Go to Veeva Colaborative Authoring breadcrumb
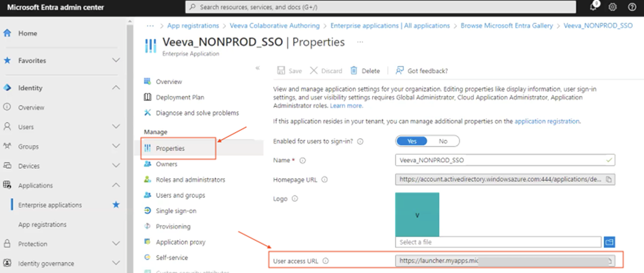Viewport: 644px width, 273px height. coord(275,25)
